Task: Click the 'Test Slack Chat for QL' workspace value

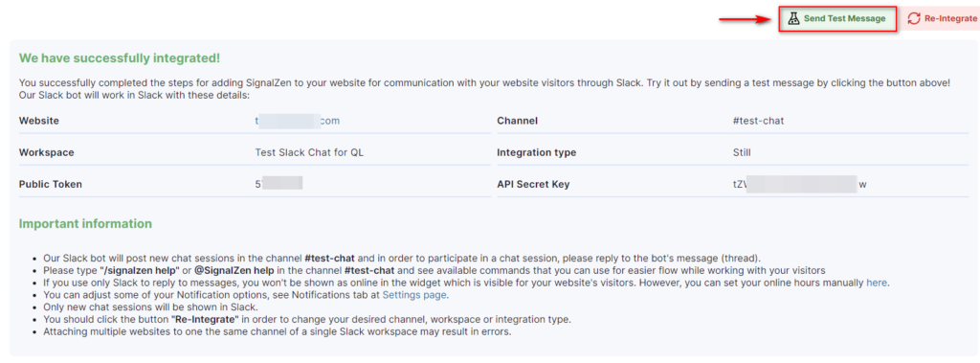Action: point(309,152)
